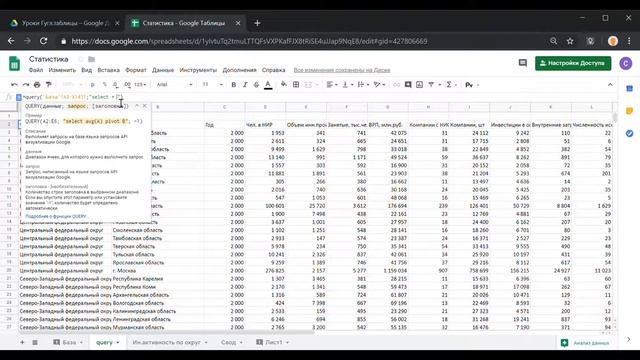640x360 pixels.
Task: Open text rotation dropdown
Action: coord(379,84)
